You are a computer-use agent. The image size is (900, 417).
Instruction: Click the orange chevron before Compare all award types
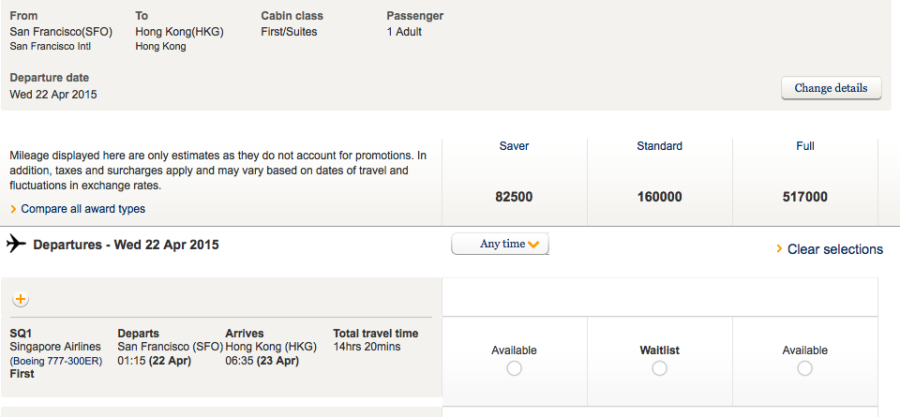13,210
